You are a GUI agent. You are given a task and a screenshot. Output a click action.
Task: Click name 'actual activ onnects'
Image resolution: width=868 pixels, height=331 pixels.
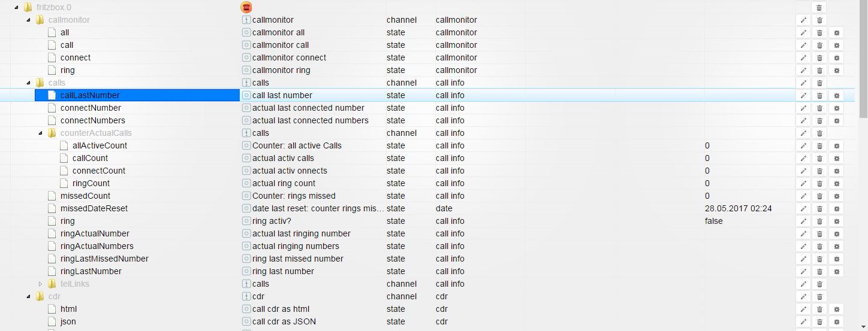(290, 171)
